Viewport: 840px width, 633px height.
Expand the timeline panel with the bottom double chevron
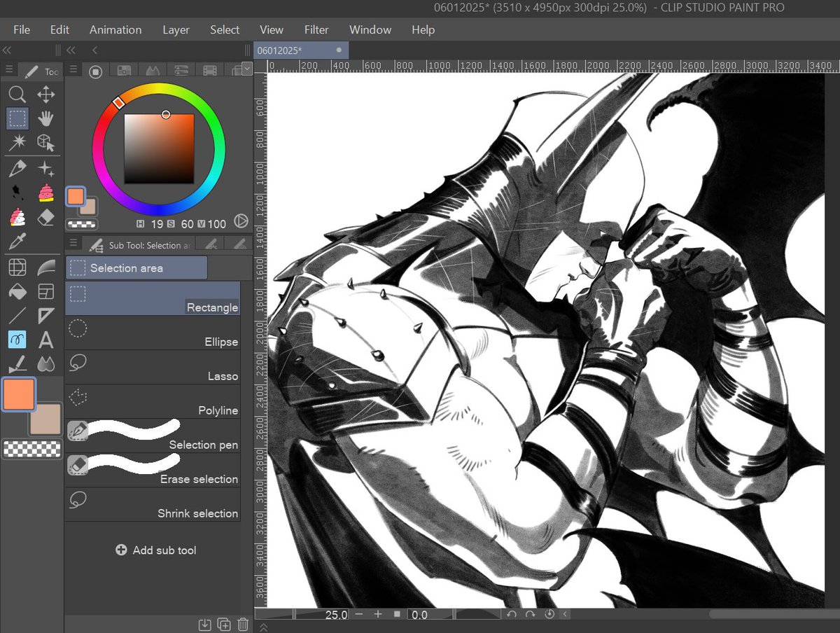(x=263, y=627)
